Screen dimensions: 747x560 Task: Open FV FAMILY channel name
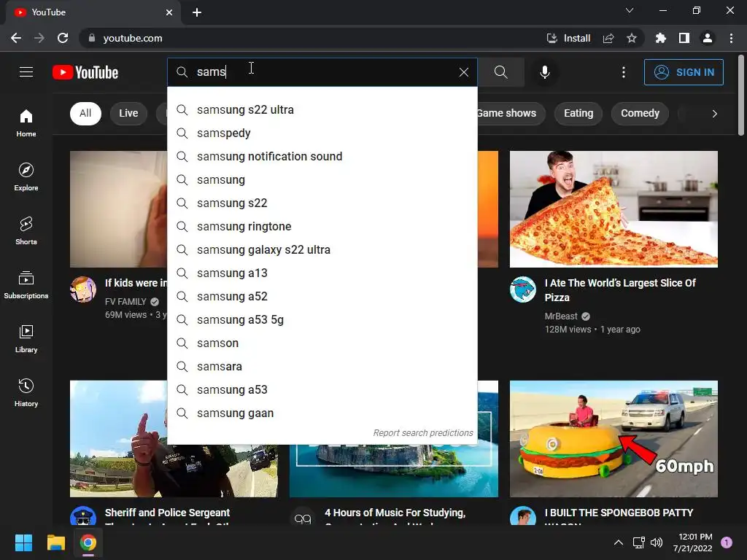pyautogui.click(x=125, y=301)
